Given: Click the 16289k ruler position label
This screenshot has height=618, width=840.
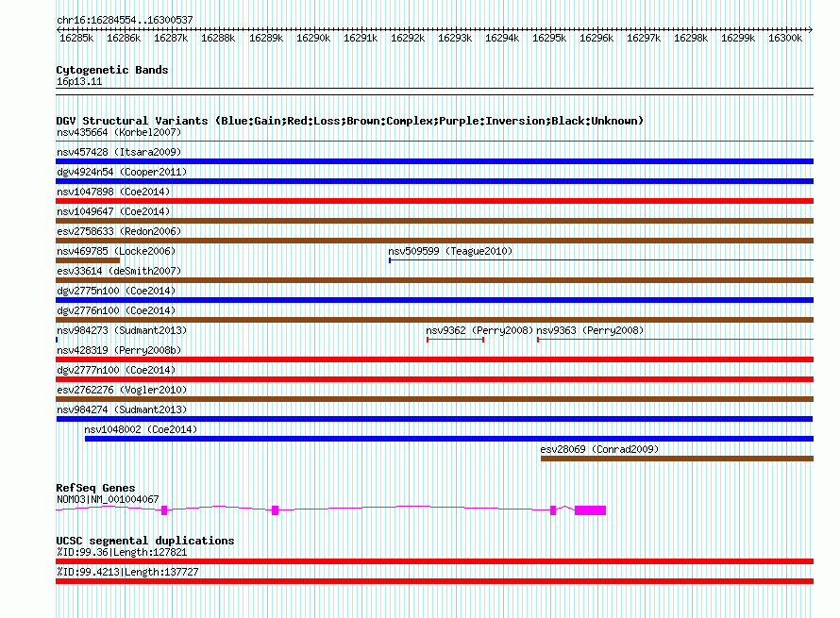Looking at the screenshot, I should 266,38.
